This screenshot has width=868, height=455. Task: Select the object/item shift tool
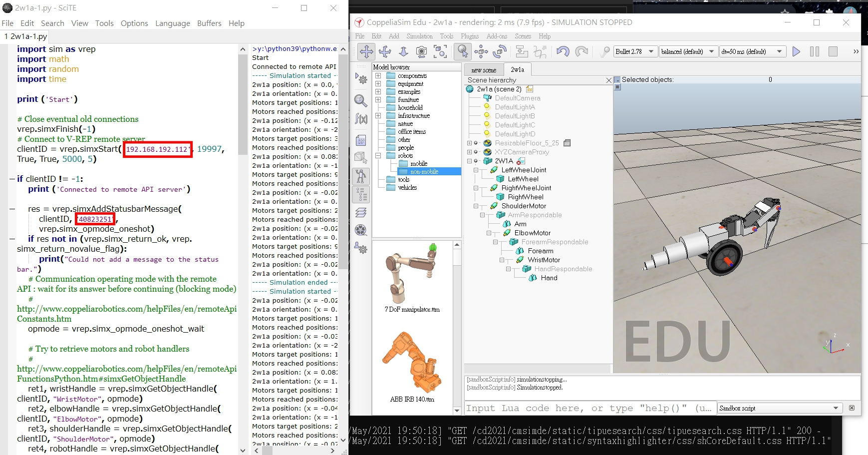click(481, 51)
